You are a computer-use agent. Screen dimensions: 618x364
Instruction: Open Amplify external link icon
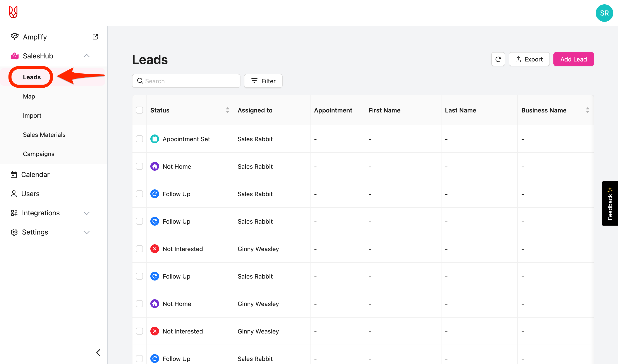95,37
